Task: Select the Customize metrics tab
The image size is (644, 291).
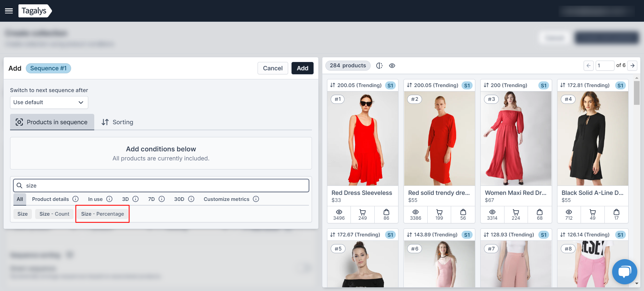Action: [x=226, y=199]
